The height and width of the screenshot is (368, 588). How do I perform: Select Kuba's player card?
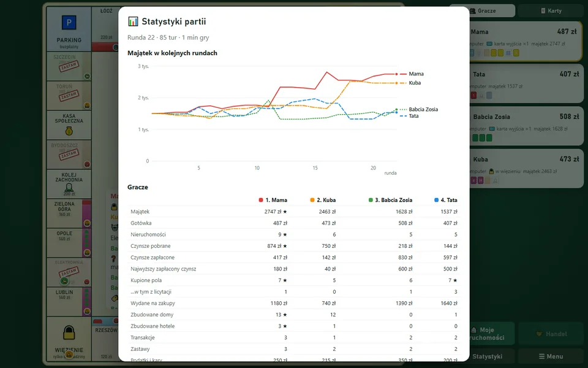[x=526, y=169]
